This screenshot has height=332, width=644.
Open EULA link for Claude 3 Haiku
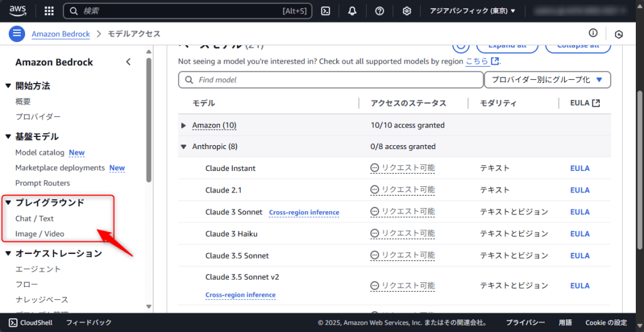click(580, 234)
